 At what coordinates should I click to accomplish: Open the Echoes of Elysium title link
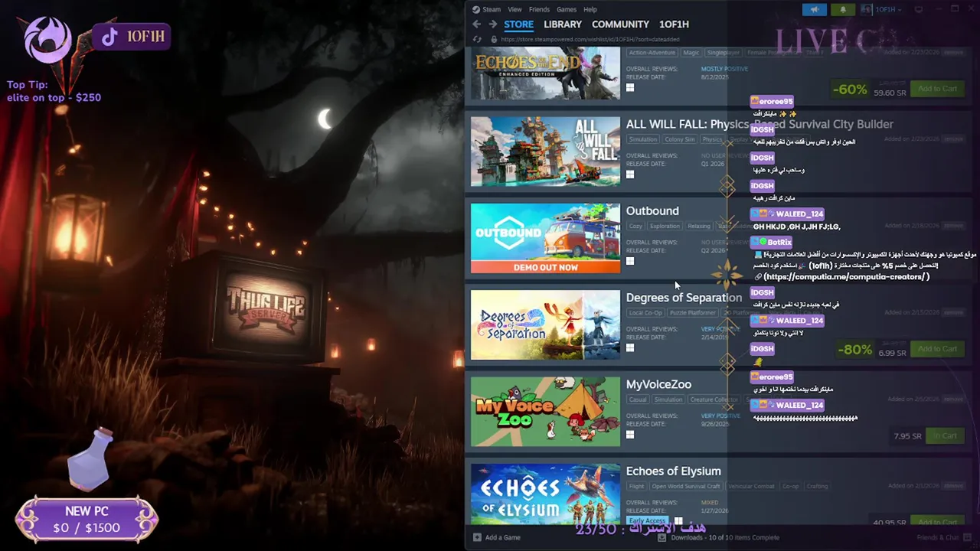click(x=673, y=471)
